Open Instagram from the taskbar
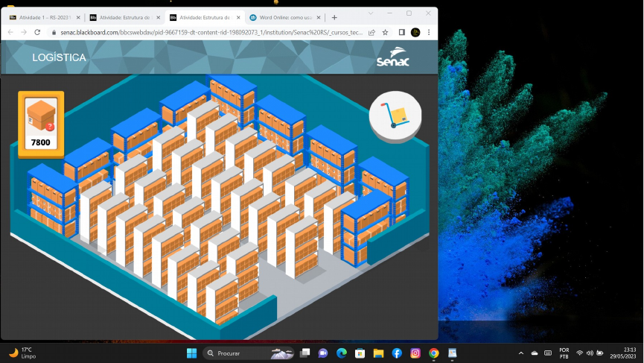 coord(415,353)
